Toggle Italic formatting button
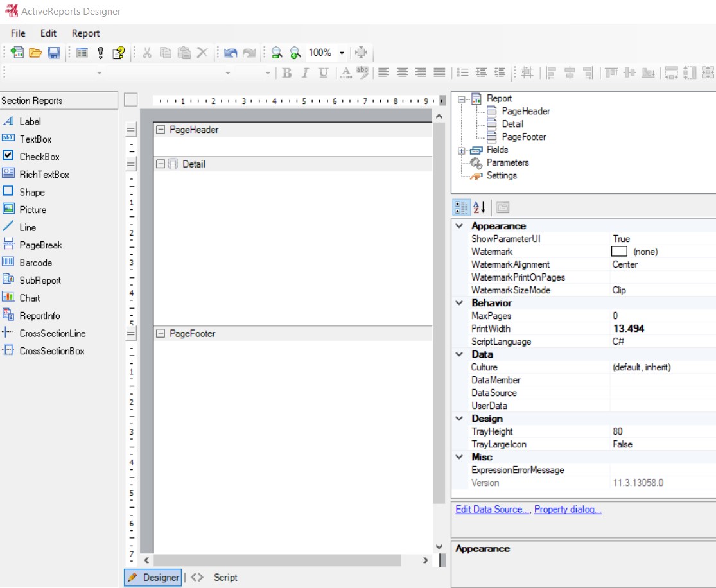 (305, 73)
